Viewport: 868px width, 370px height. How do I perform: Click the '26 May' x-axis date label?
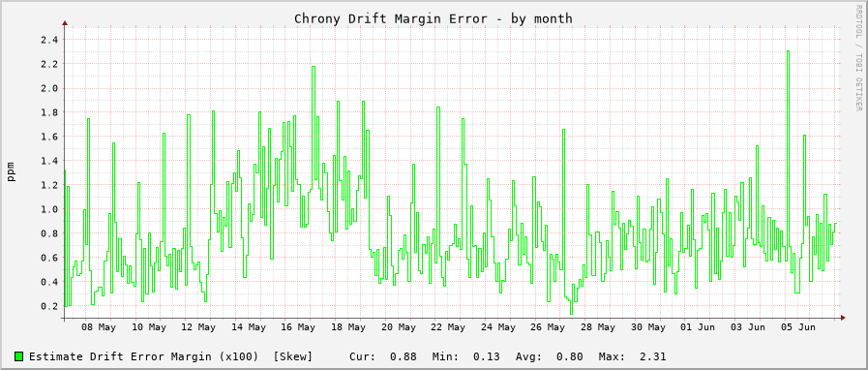[x=548, y=328]
